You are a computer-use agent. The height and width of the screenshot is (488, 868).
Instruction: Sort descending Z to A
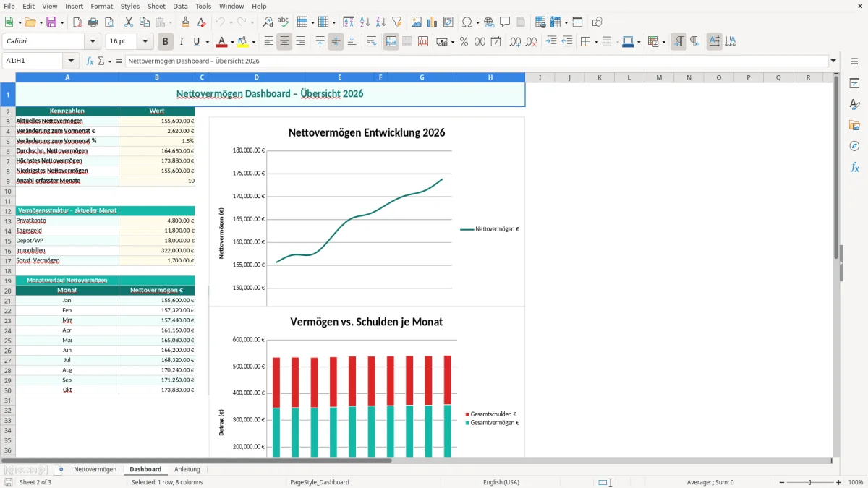pyautogui.click(x=381, y=22)
